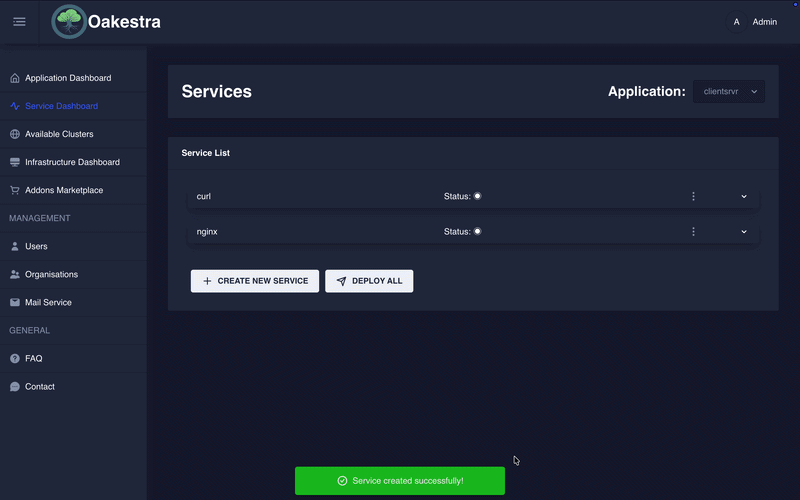
Task: Click the Mail Service envelope icon
Action: (14, 302)
